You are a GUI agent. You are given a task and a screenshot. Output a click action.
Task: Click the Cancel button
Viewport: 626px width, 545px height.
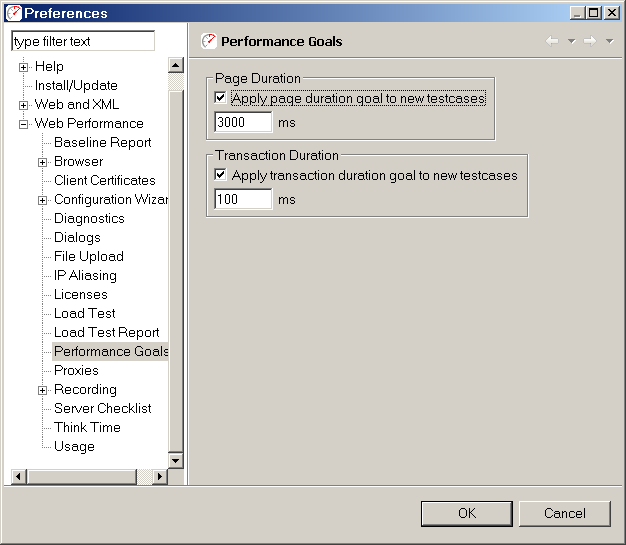coord(565,513)
